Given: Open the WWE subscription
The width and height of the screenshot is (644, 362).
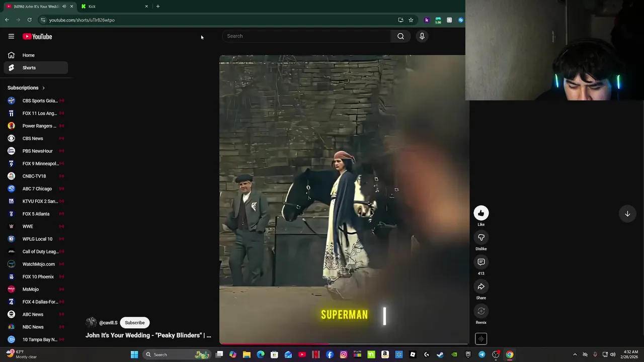Looking at the screenshot, I should click(x=36, y=226).
